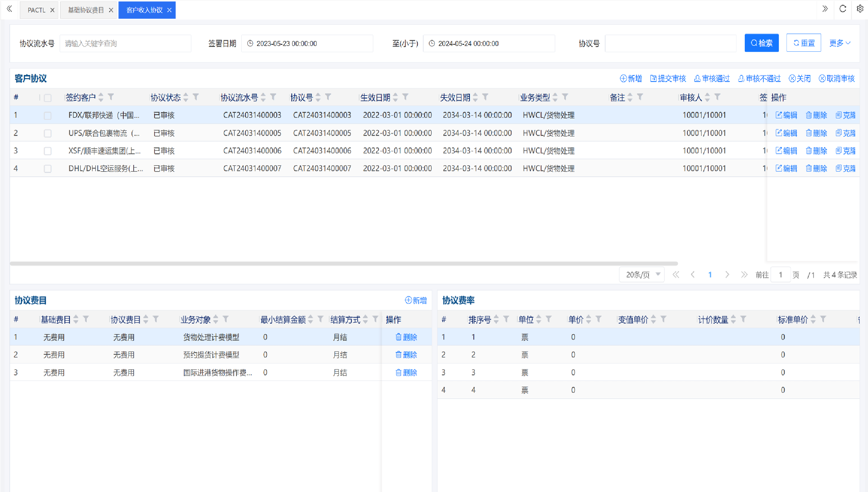
Task: Focus the 协议流水号 search field
Action: [125, 43]
